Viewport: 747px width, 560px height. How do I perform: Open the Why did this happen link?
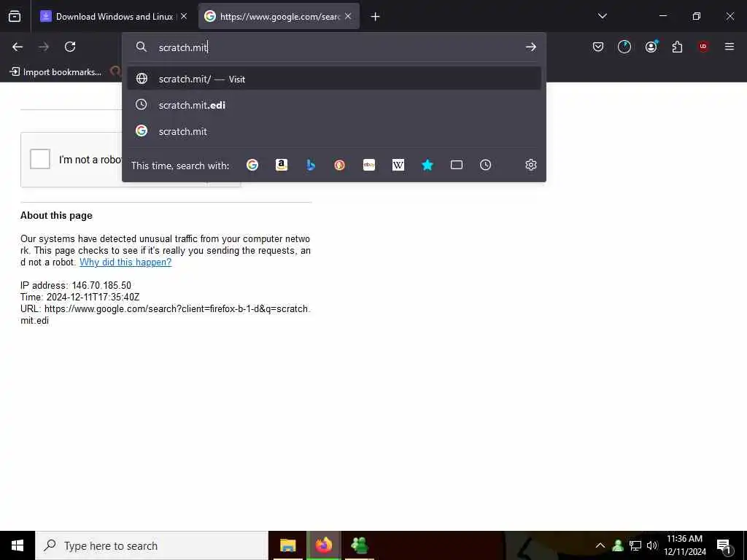[125, 262]
